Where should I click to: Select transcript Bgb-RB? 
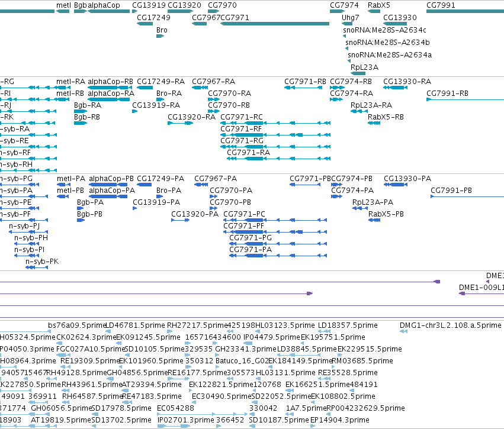pos(81,123)
